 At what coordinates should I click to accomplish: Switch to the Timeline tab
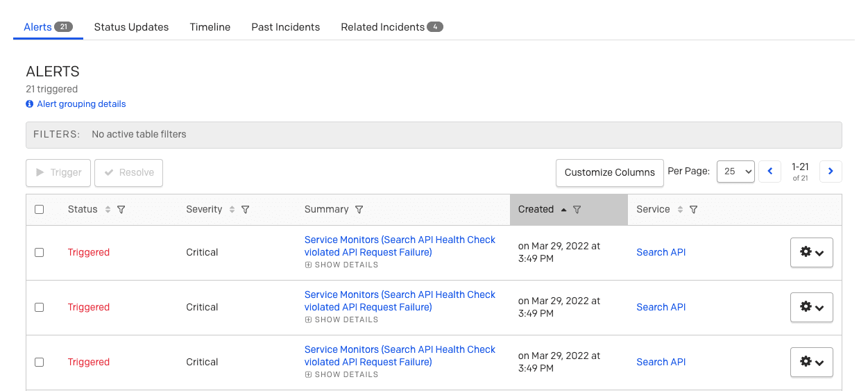point(210,27)
